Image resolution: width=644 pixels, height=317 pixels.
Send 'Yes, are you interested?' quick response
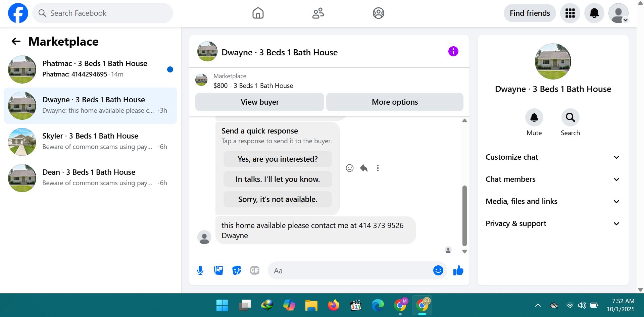pyautogui.click(x=278, y=159)
